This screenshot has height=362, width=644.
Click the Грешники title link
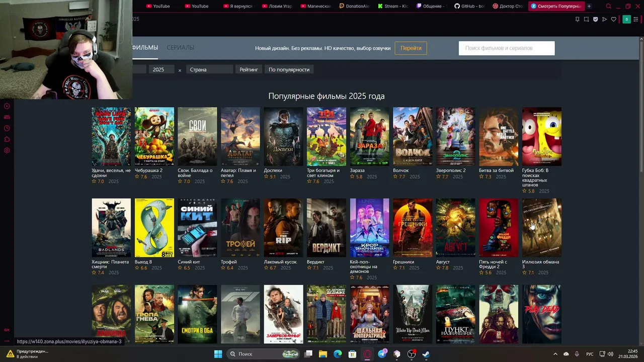tap(404, 262)
